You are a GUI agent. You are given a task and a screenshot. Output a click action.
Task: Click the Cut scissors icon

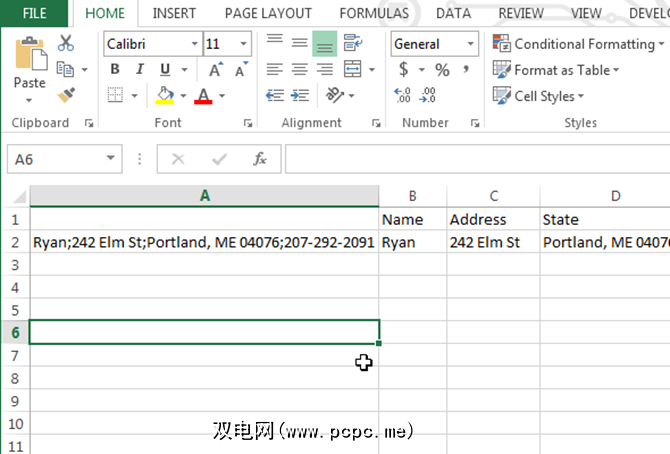pos(66,43)
